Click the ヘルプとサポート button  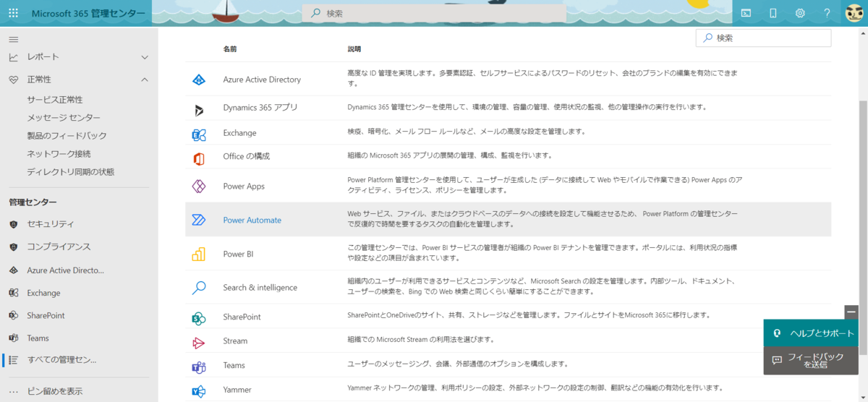811,333
